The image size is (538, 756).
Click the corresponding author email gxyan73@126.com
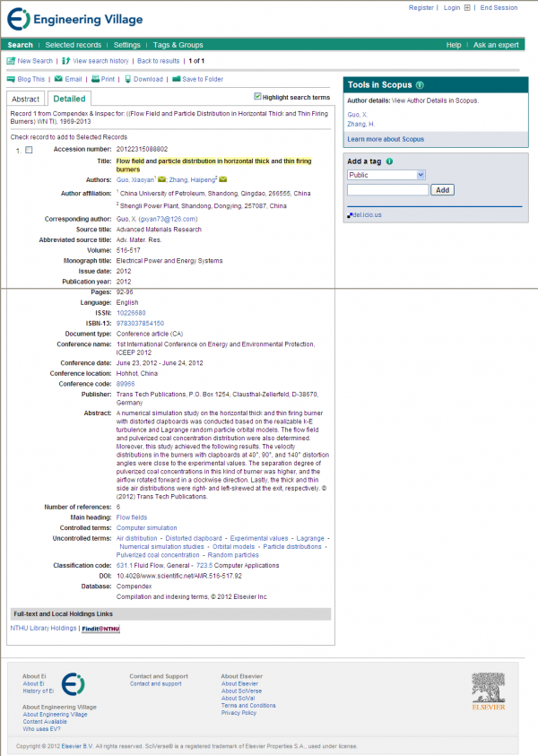pyautogui.click(x=169, y=219)
